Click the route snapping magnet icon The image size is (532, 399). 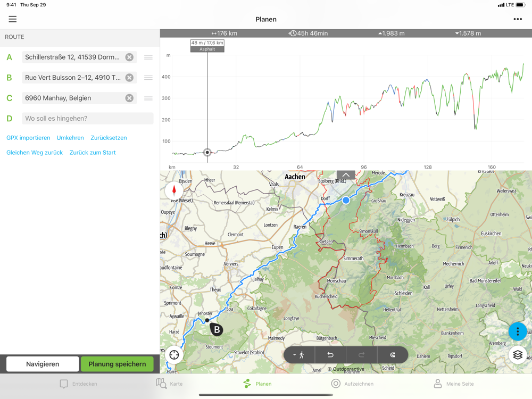393,355
